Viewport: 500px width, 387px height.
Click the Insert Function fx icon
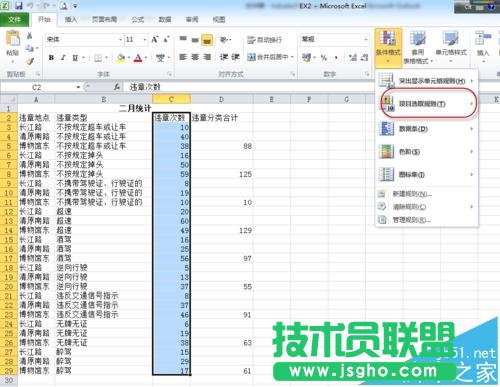117,87
